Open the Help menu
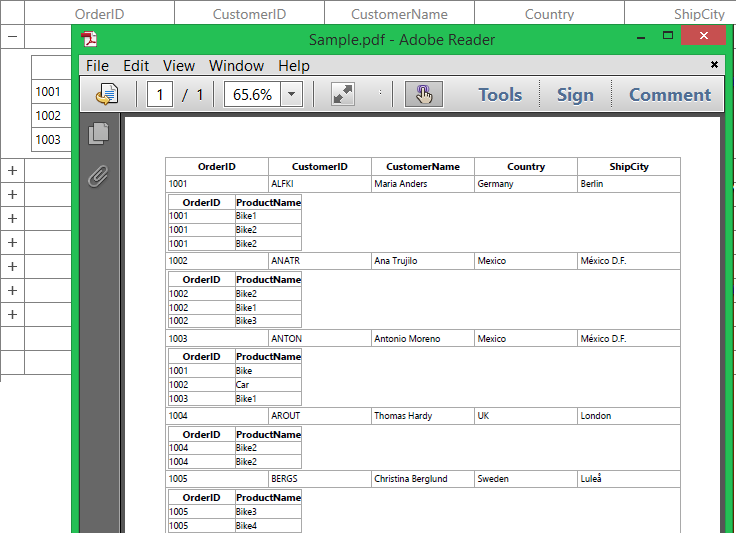The width and height of the screenshot is (736, 533). click(x=294, y=66)
